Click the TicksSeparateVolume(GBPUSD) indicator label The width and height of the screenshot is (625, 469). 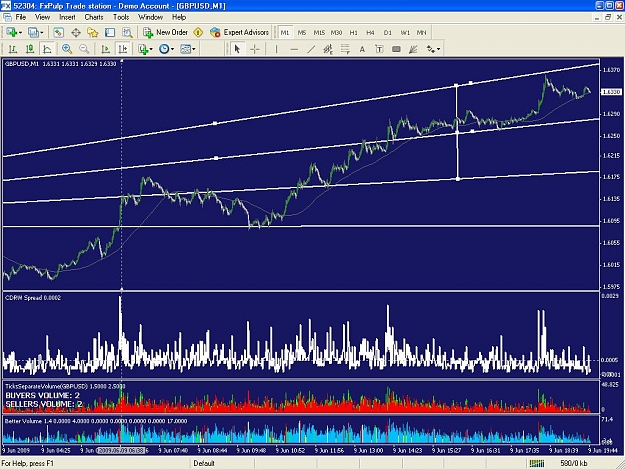point(65,386)
